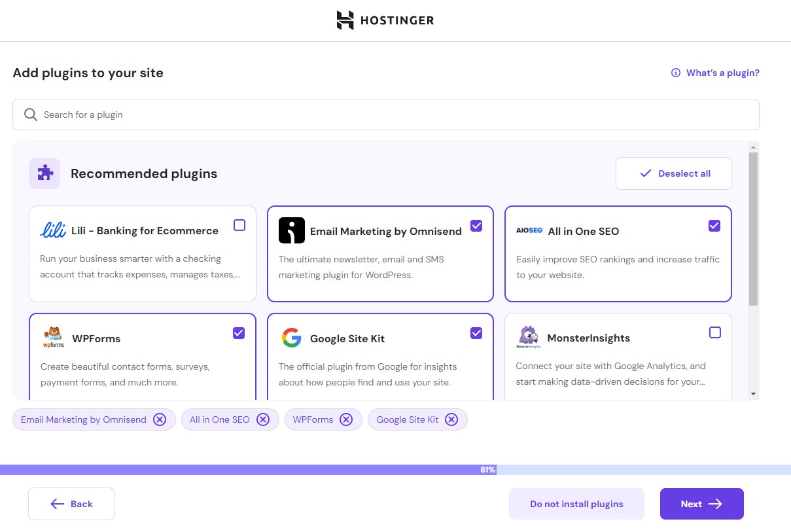Click the puzzle piece Recommended plugins icon
This screenshot has height=532, width=791.
pos(44,173)
